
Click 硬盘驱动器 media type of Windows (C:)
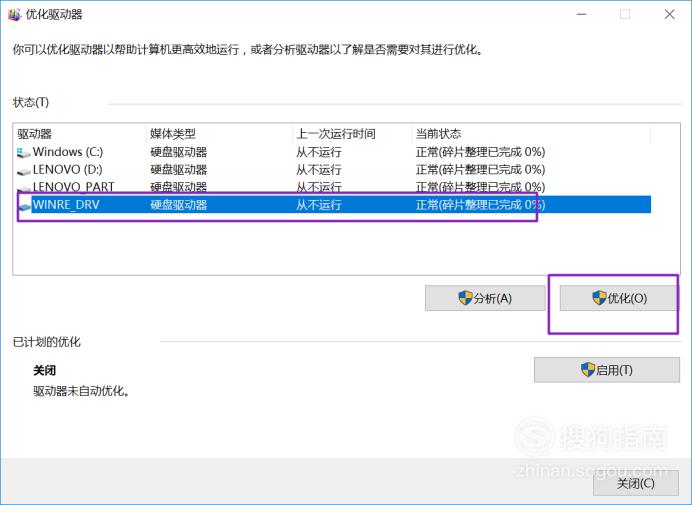(179, 152)
